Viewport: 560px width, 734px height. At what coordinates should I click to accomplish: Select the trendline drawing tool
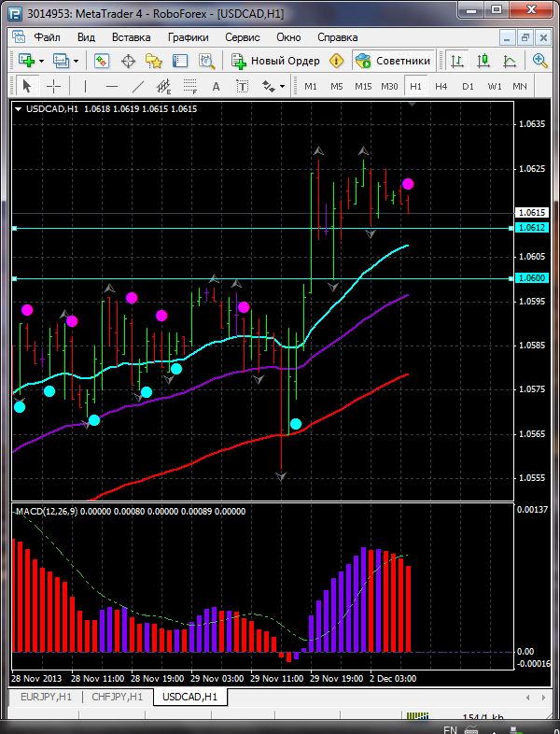click(137, 86)
